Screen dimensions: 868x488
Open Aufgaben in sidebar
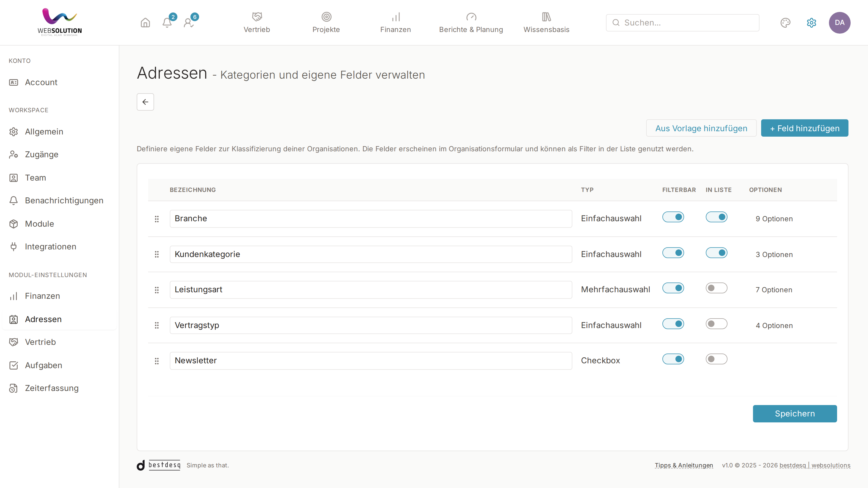point(59,365)
